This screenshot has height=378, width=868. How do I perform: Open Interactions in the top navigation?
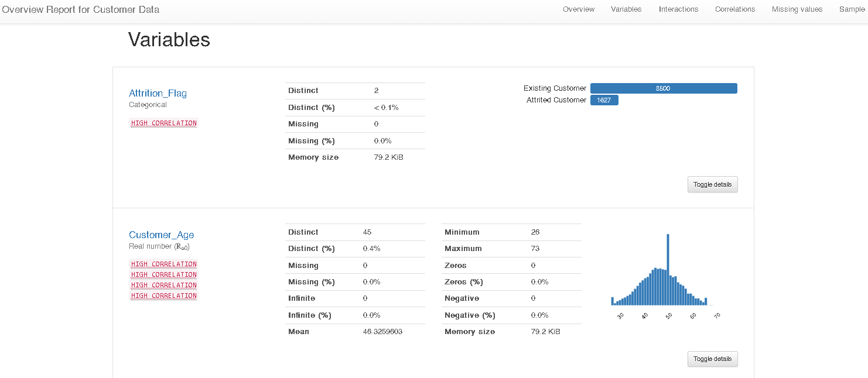(678, 9)
